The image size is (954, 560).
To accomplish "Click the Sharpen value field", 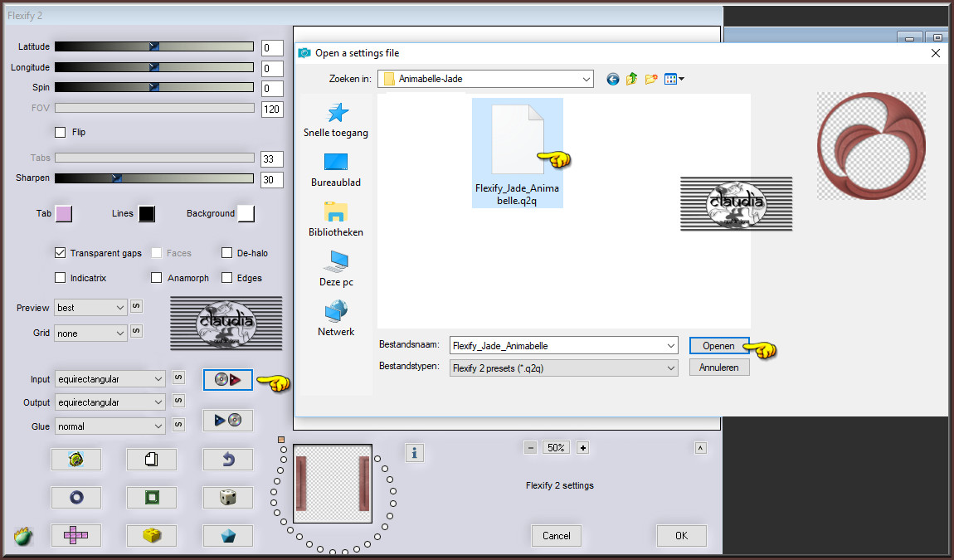I will (272, 179).
